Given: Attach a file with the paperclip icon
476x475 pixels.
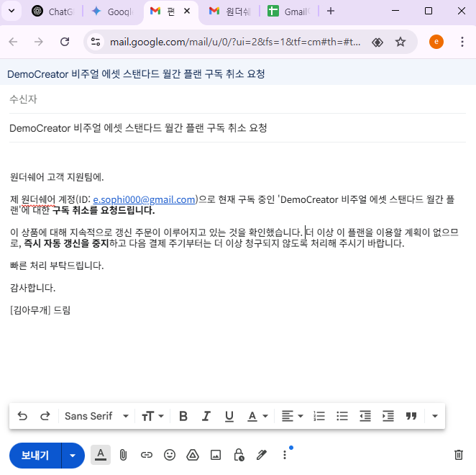Looking at the screenshot, I should pyautogui.click(x=123, y=455).
